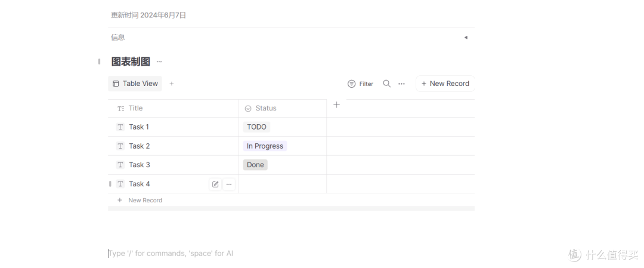This screenshot has width=644, height=268.
Task: Click the empty Status cell for Task 4
Action: coord(283,184)
